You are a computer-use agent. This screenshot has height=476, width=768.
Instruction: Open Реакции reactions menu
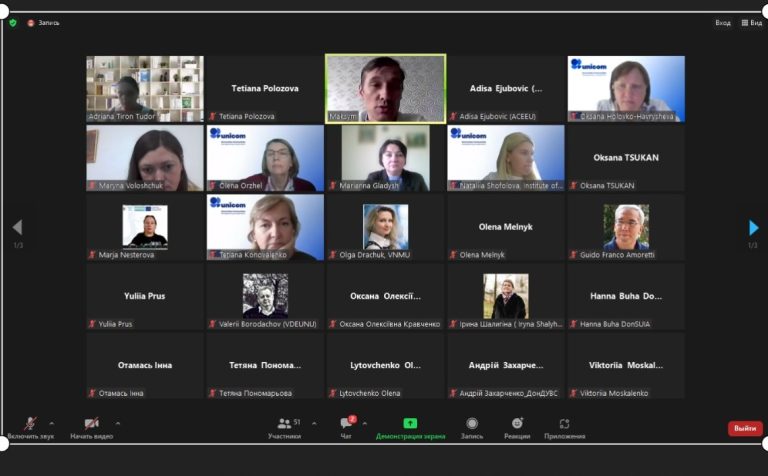(x=517, y=428)
